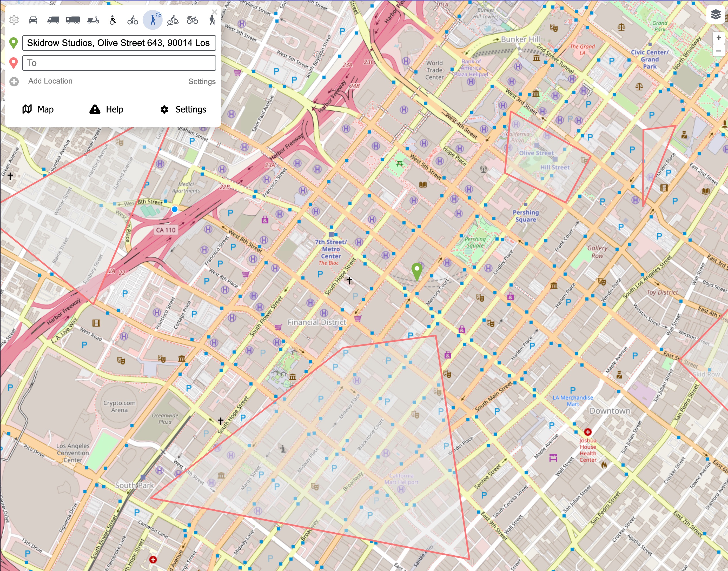The width and height of the screenshot is (728, 571).
Task: Open the map layers chooser
Action: 715,15
